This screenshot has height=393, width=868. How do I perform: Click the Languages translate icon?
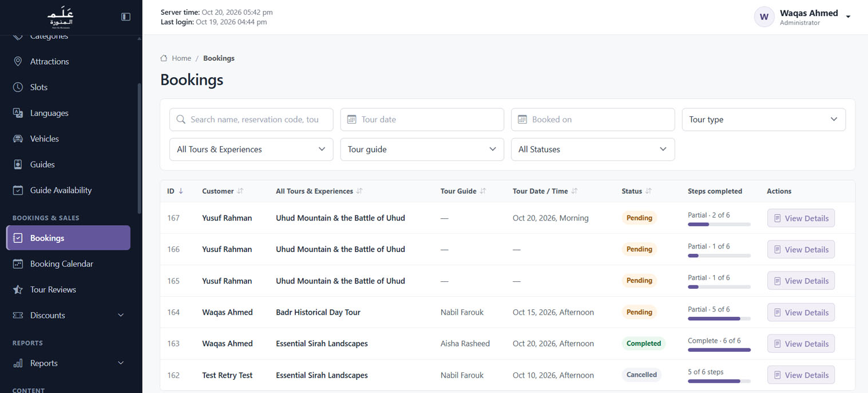tap(18, 113)
